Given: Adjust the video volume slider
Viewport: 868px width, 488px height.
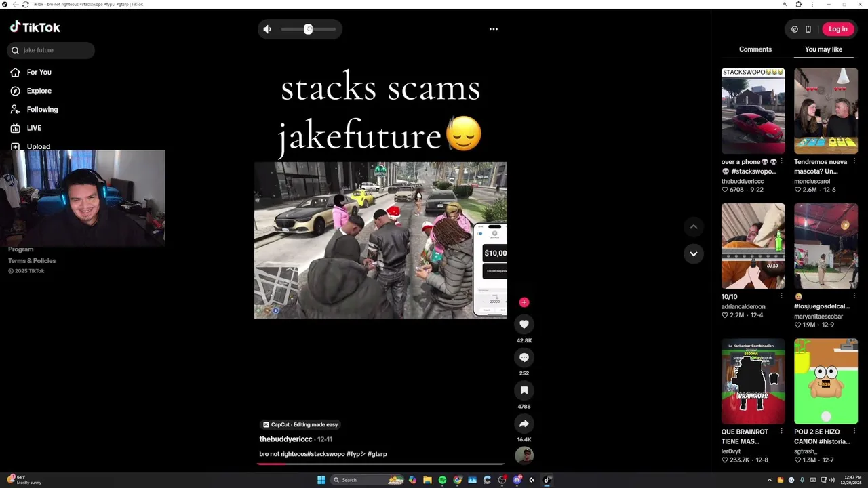Looking at the screenshot, I should [309, 29].
